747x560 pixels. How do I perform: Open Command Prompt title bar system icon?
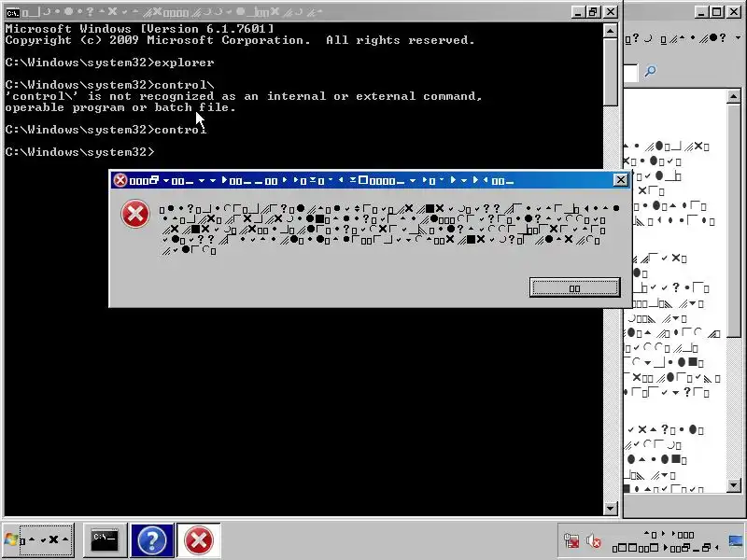(x=13, y=12)
